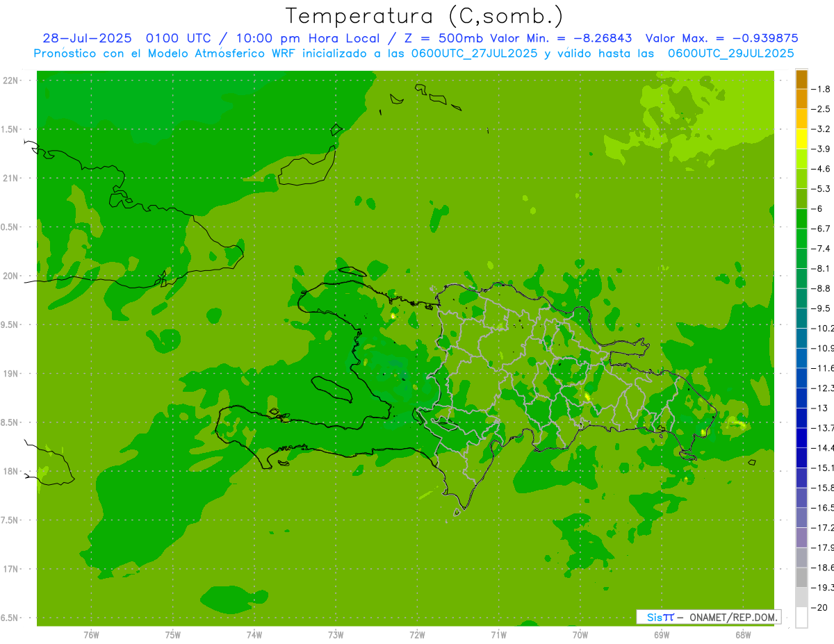Click the "68W" longitude label

(x=743, y=634)
